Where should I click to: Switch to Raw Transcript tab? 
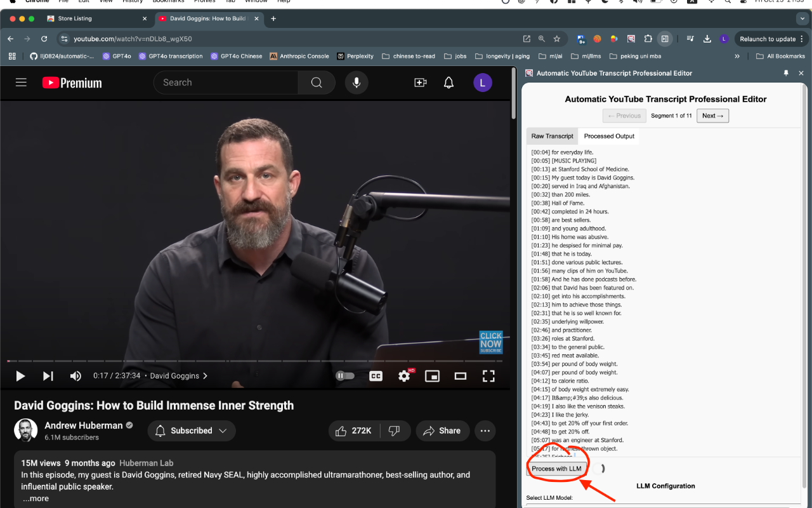[552, 136]
